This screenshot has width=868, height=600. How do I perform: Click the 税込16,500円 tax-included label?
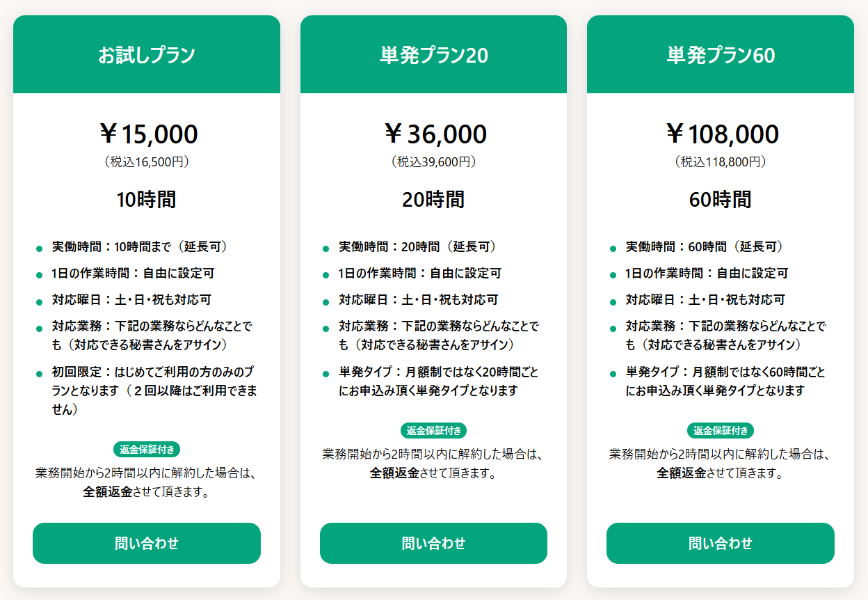pyautogui.click(x=147, y=162)
